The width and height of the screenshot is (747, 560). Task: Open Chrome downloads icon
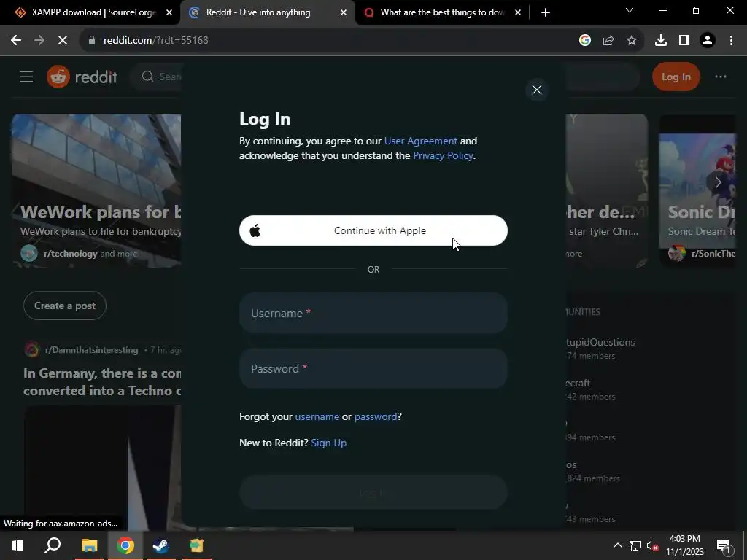(x=660, y=41)
